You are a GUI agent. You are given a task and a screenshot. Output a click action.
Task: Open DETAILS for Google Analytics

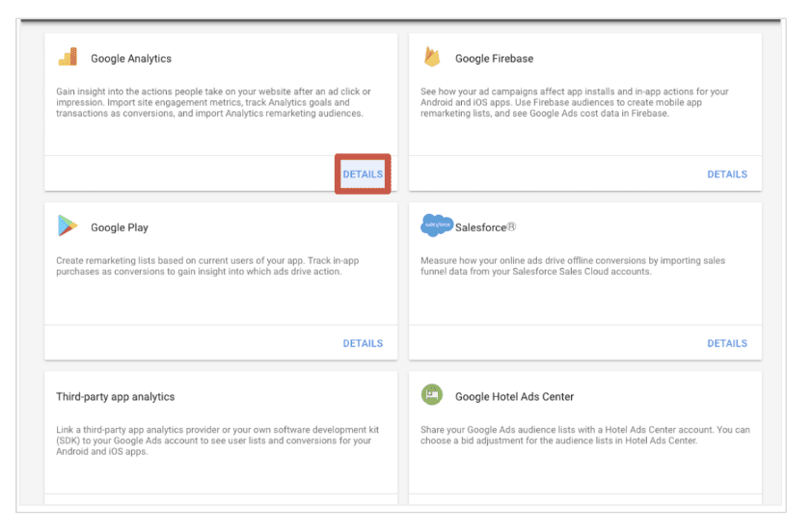click(x=363, y=174)
